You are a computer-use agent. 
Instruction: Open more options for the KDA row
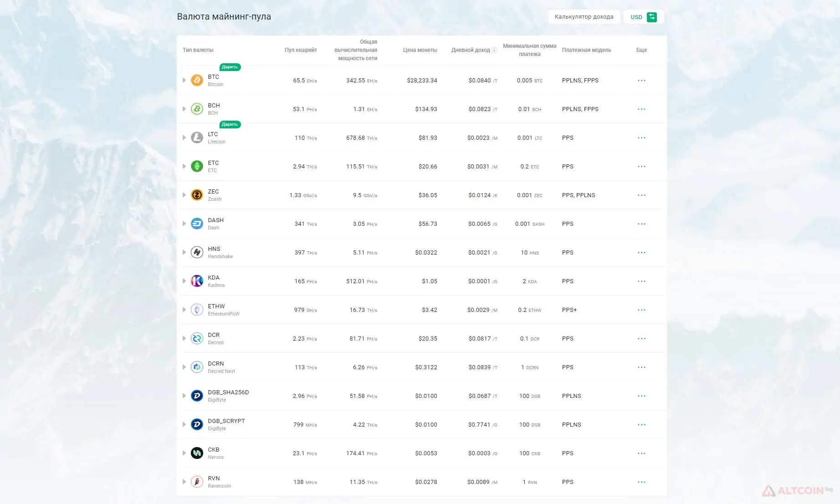point(641,281)
